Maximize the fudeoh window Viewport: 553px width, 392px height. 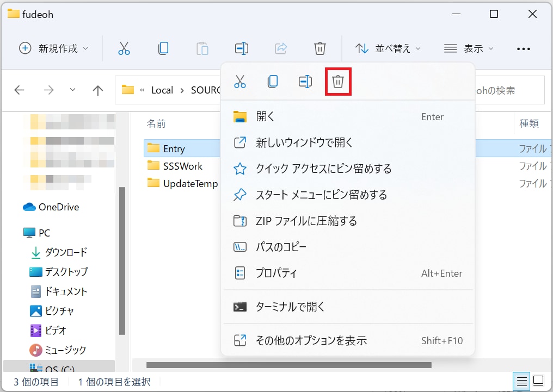[x=494, y=14]
